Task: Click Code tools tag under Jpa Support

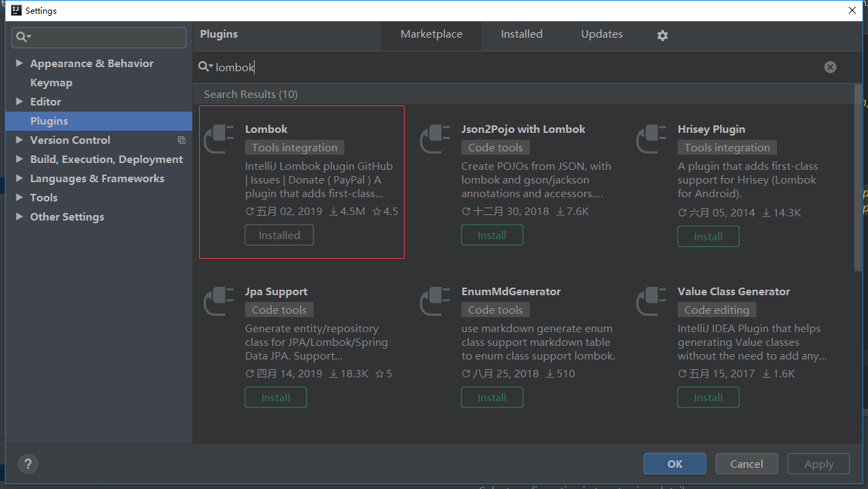Action: coord(279,310)
